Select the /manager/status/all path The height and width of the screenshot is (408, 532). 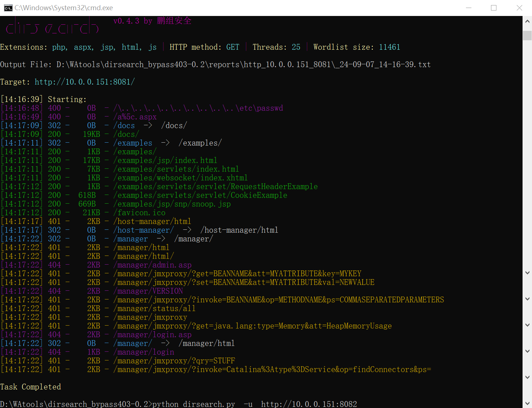click(154, 309)
